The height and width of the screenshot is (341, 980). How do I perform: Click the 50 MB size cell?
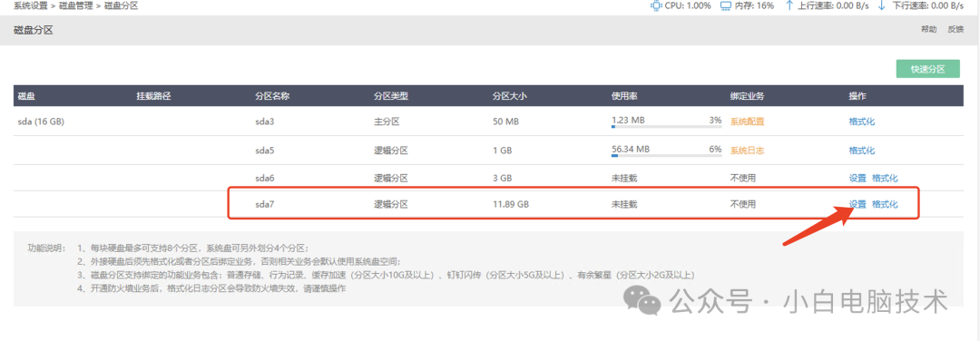click(x=505, y=122)
